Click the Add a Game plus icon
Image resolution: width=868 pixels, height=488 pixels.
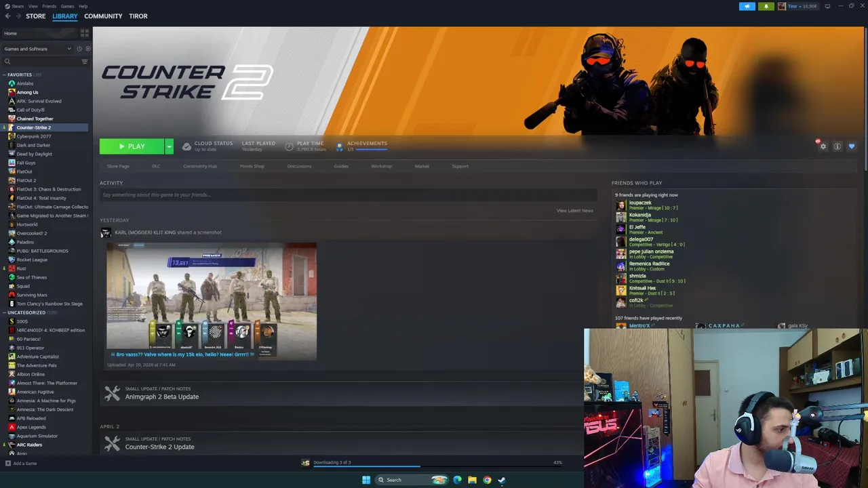(7, 464)
